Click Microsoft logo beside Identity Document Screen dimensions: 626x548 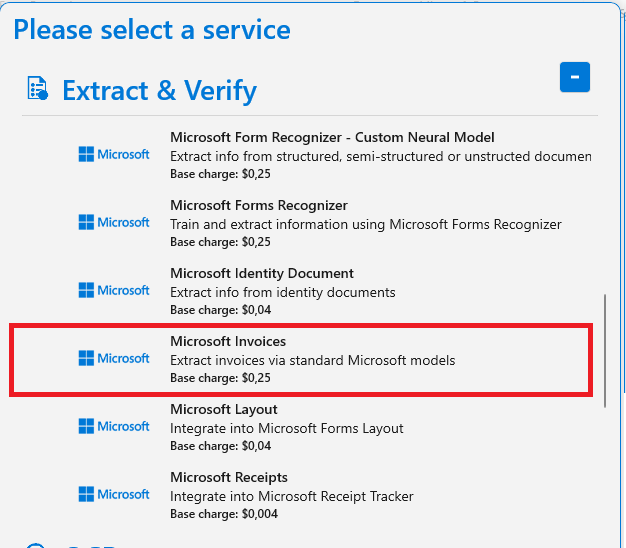114,290
